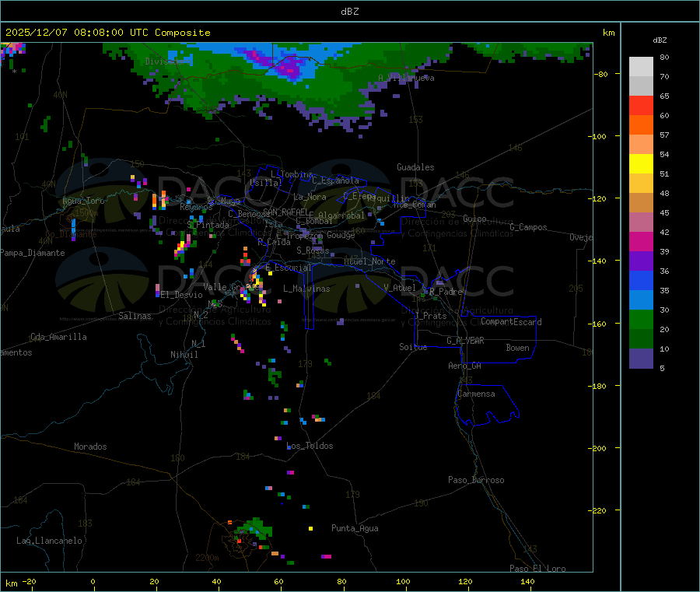This screenshot has width=700, height=592.
Task: Click the Aero_GA location label
Action: [464, 366]
